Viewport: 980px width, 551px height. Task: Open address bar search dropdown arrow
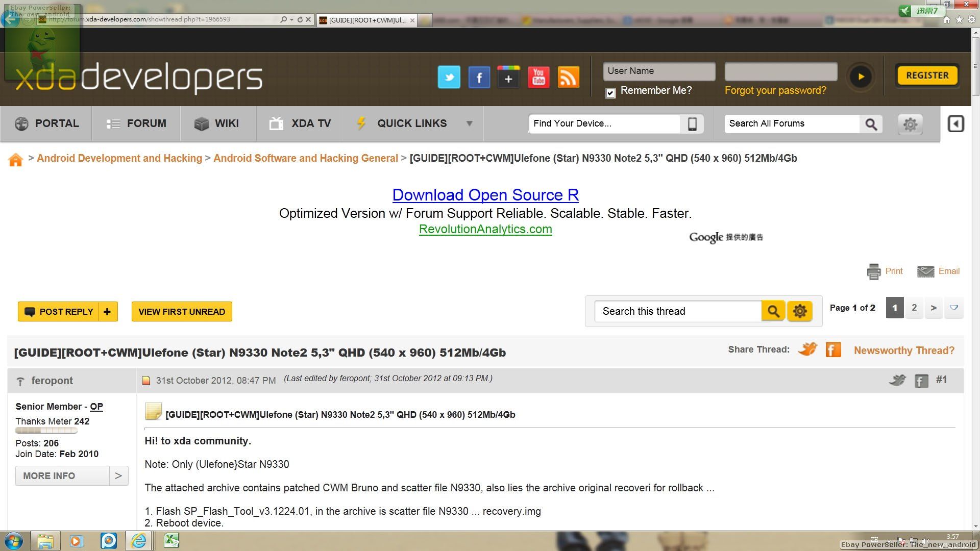291,19
